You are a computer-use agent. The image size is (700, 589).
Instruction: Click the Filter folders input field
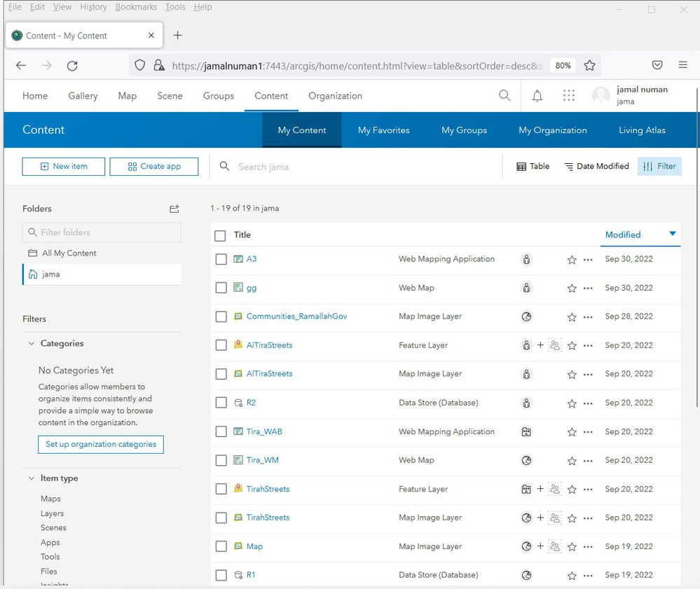pyautogui.click(x=102, y=233)
